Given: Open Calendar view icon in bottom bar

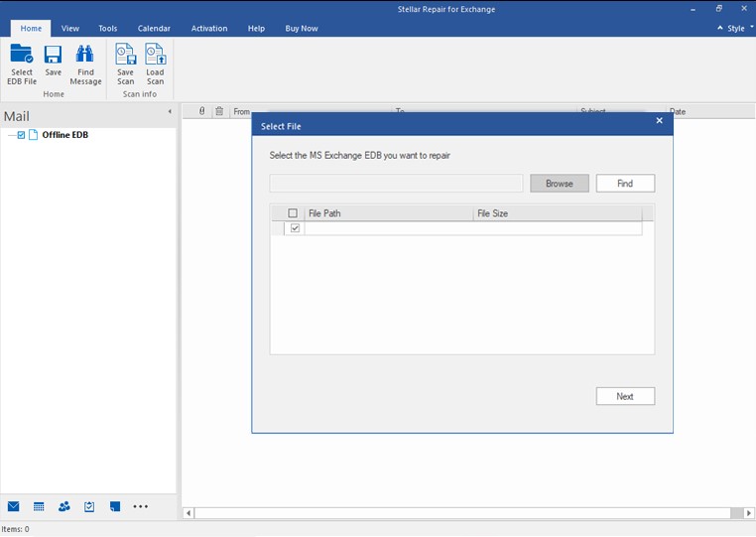Looking at the screenshot, I should pyautogui.click(x=39, y=506).
